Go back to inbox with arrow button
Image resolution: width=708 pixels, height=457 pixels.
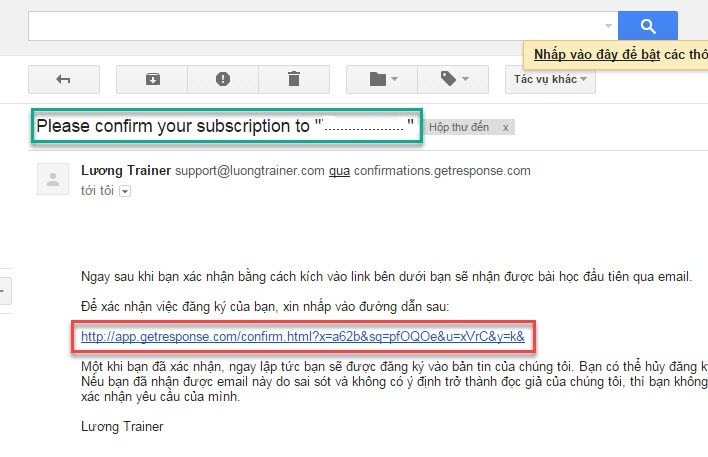pyautogui.click(x=64, y=79)
